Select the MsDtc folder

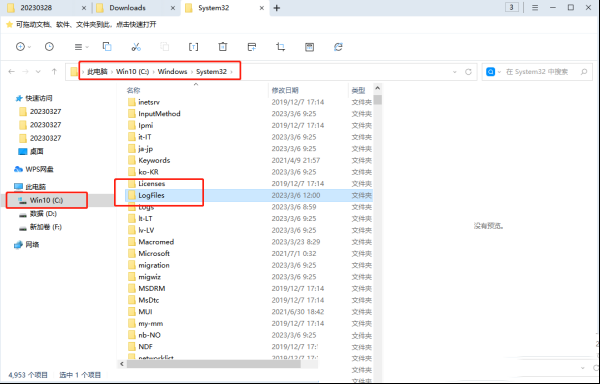click(148, 300)
